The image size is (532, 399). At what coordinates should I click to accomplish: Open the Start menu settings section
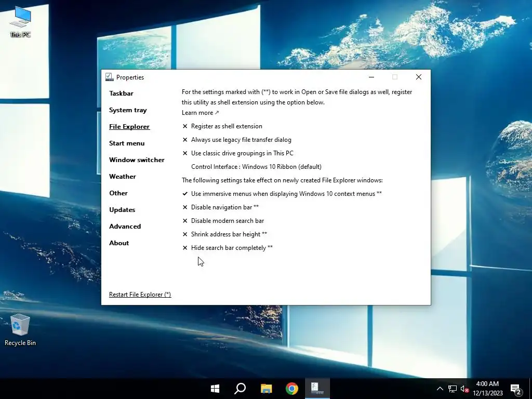(127, 143)
